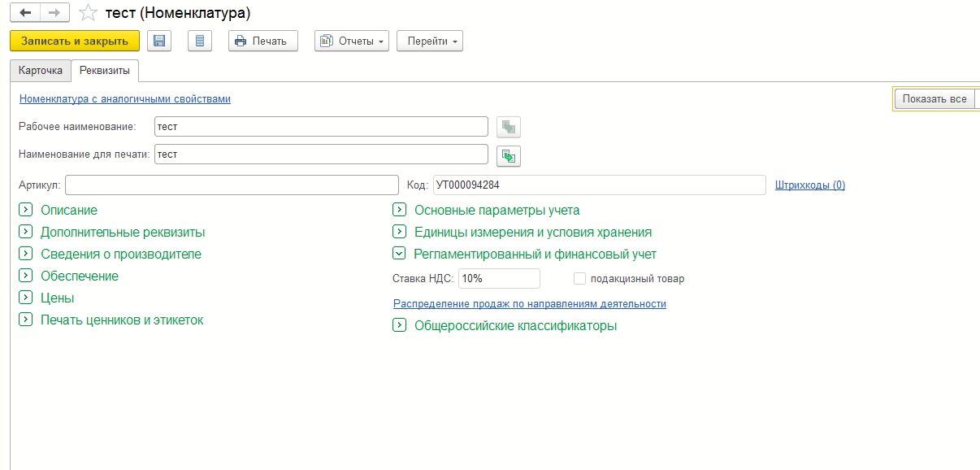Toggle the подакцизный товар checkbox
Viewport: 980px width, 470px height.
579,279
